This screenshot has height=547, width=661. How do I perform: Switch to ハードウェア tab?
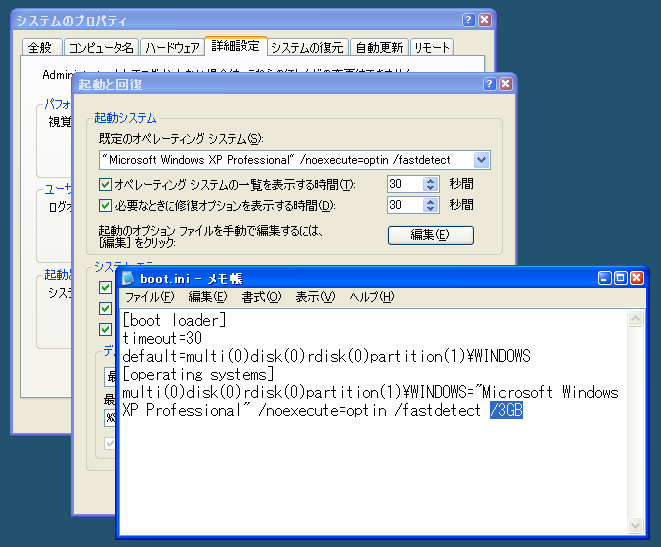[172, 47]
